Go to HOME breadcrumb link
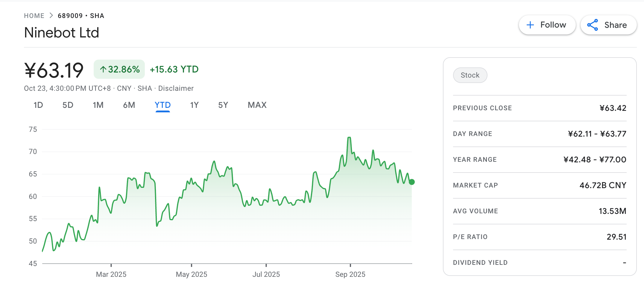The image size is (644, 284). (x=34, y=16)
